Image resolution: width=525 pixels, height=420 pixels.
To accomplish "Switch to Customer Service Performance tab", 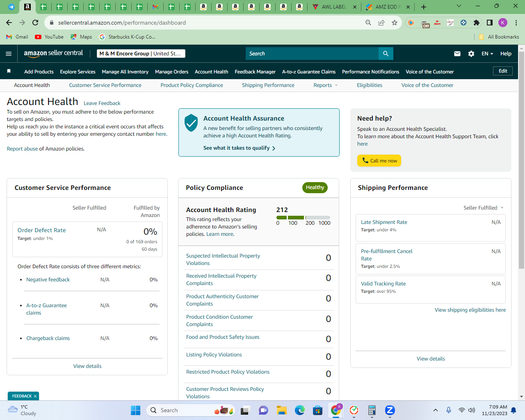I will [105, 85].
